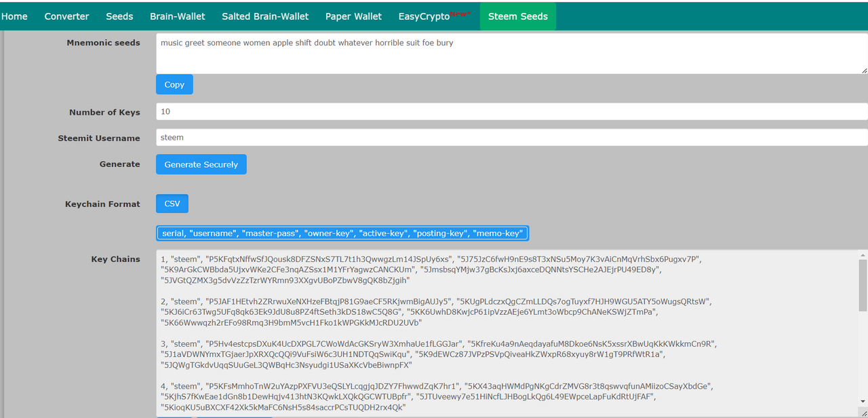Go to the Brain-Wallet tab

[178, 16]
